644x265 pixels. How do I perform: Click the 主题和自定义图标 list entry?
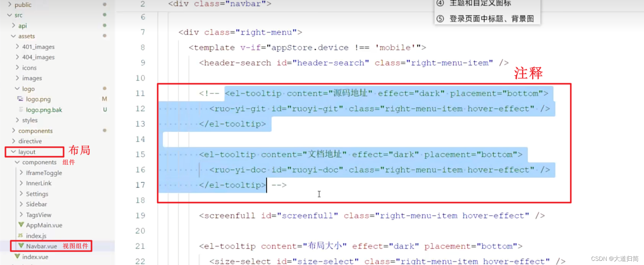(x=480, y=3)
